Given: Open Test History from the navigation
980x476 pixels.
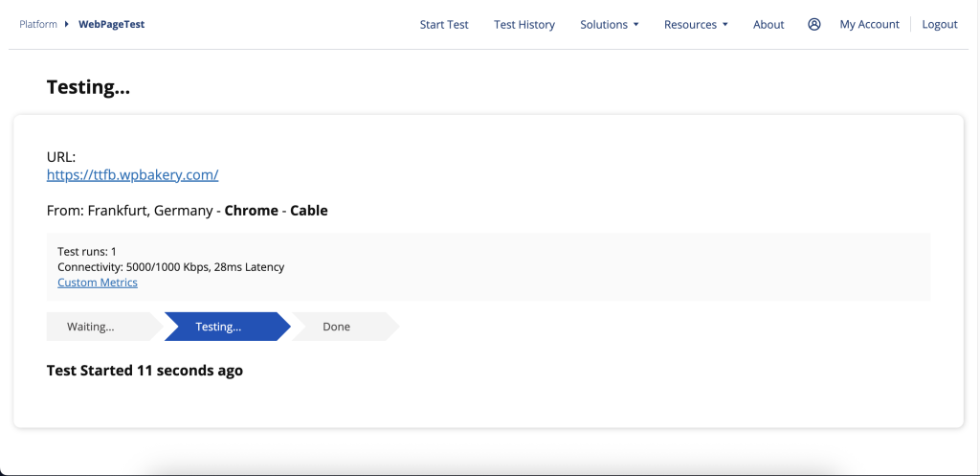Looking at the screenshot, I should click(523, 25).
